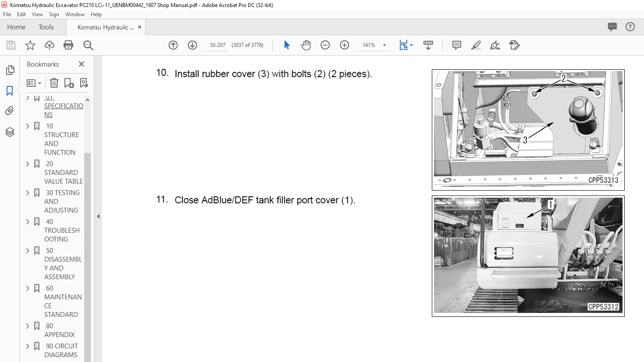
Task: Close the Komatsu Hydraulic document tab
Action: pos(139,27)
